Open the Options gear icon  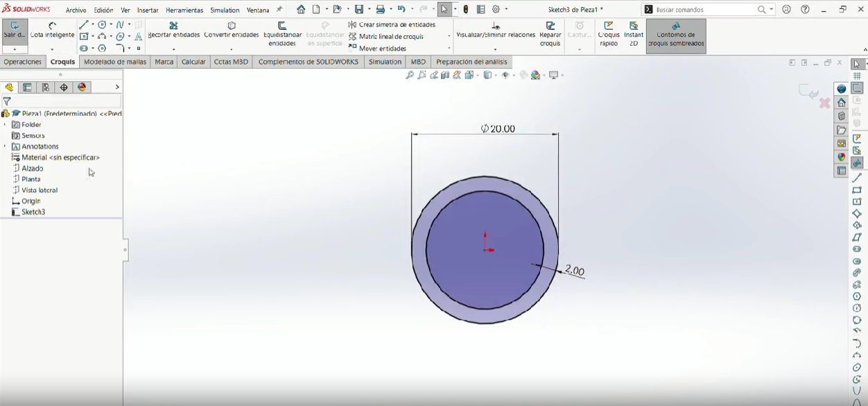[x=496, y=10]
